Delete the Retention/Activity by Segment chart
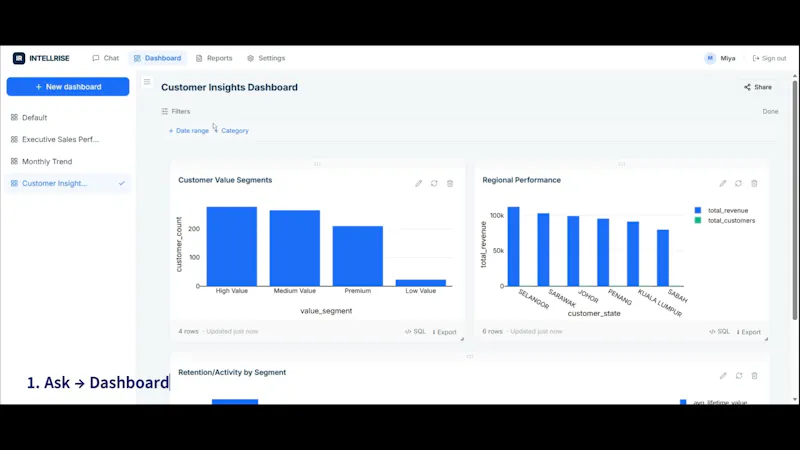 (755, 376)
